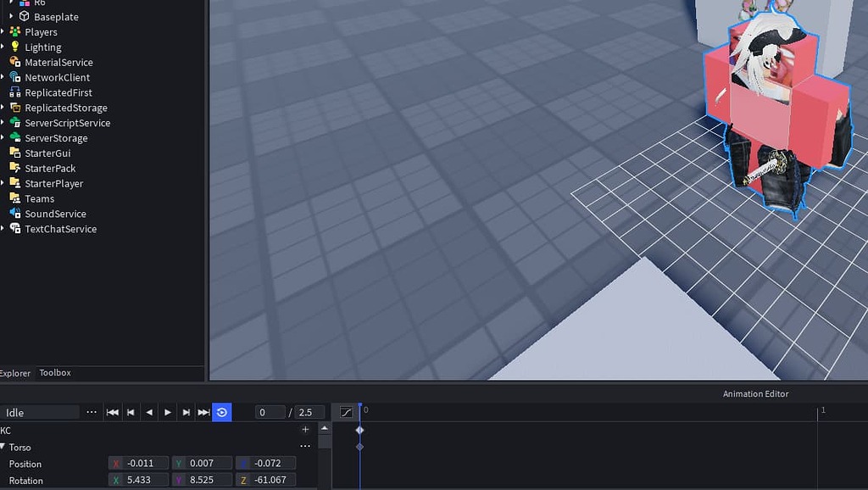868x490 pixels.
Task: Jump to the first frame
Action: [x=113, y=411]
